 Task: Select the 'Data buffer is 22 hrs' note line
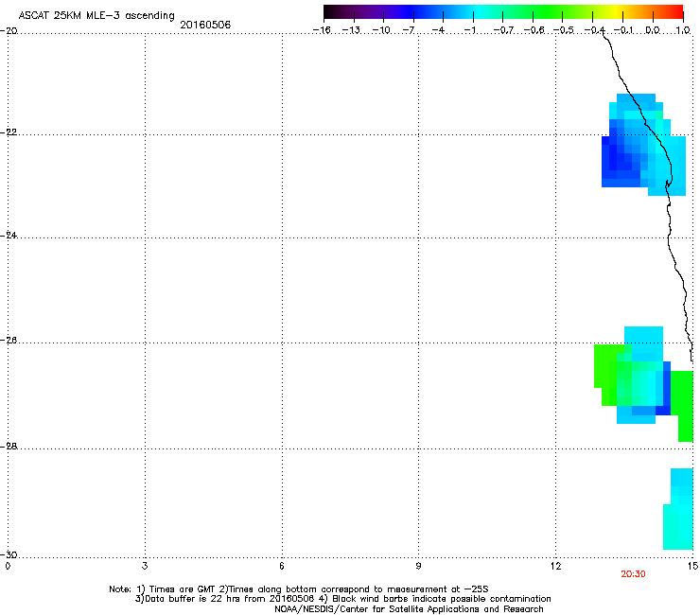pyautogui.click(x=342, y=599)
